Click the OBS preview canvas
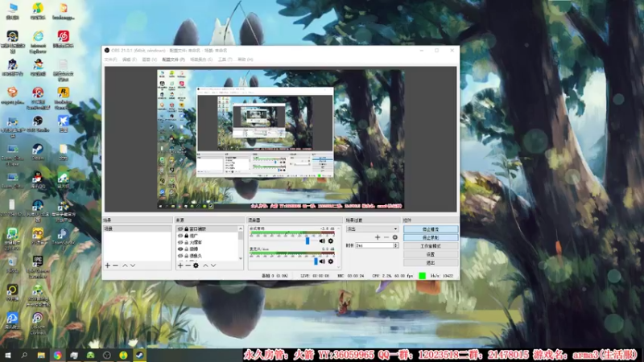Screen dimensions: 644x362 (280, 139)
